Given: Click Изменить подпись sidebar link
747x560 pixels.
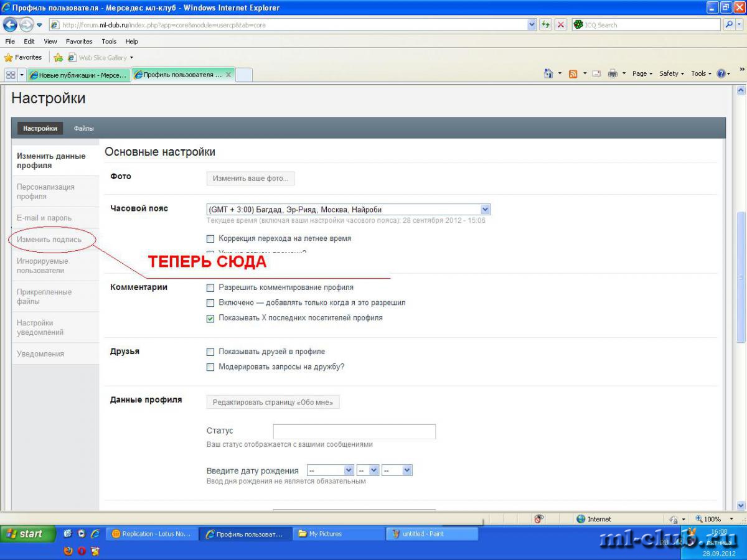Looking at the screenshot, I should click(x=49, y=240).
